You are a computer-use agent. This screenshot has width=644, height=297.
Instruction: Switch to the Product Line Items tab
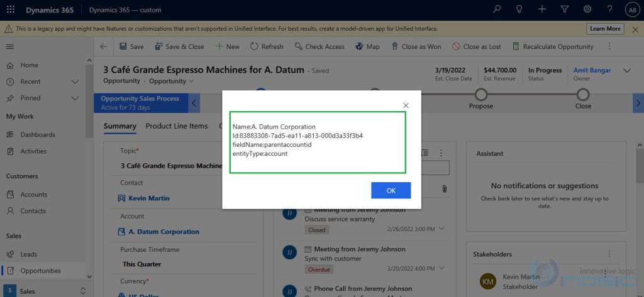[176, 126]
